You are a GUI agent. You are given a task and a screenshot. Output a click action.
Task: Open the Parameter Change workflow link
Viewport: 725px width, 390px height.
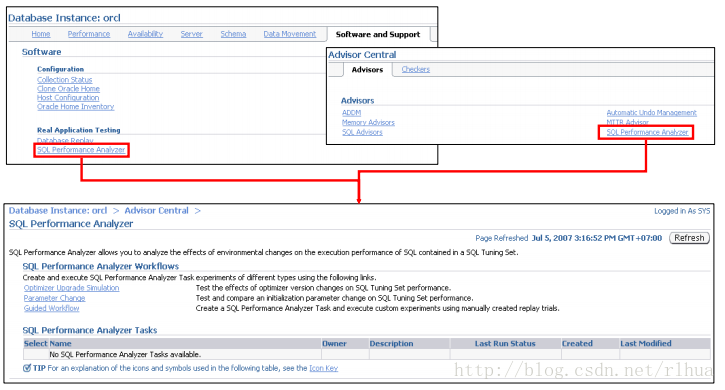click(55, 298)
